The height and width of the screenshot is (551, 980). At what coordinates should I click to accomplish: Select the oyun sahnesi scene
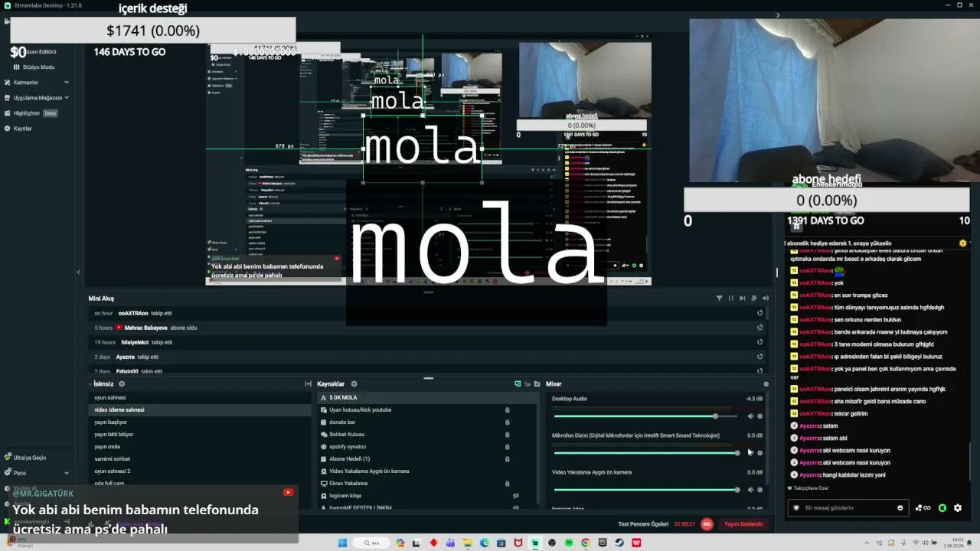(x=201, y=398)
